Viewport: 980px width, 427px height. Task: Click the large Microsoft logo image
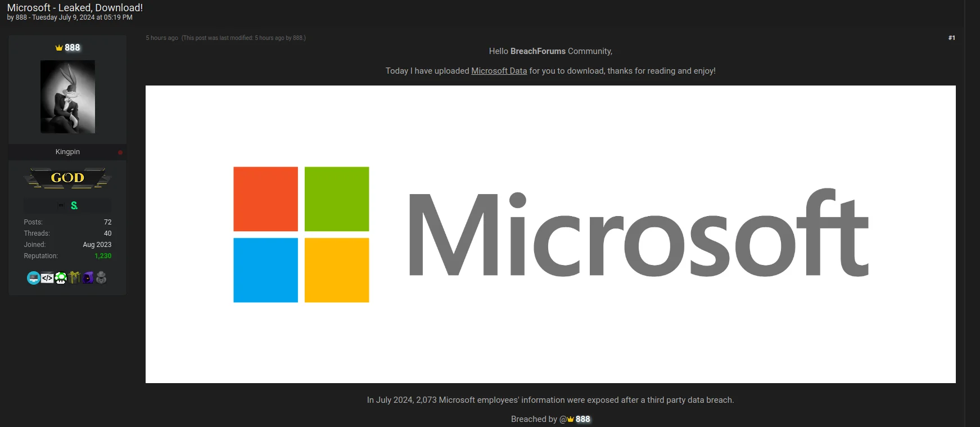550,234
